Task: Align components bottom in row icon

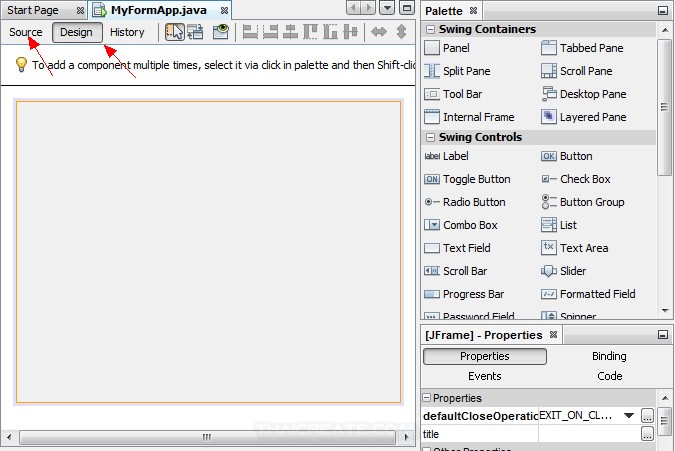Action: click(331, 32)
